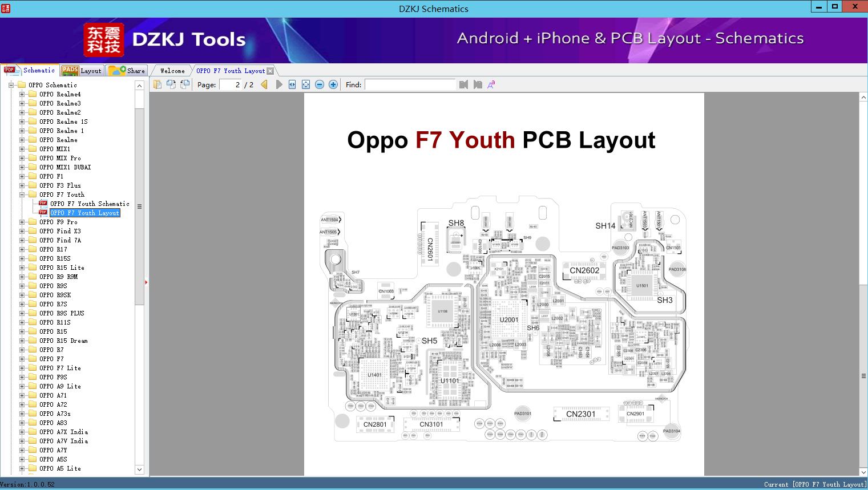Select the OPPO R15 Lite tree item
The height and width of the screenshot is (490, 868).
click(x=62, y=268)
